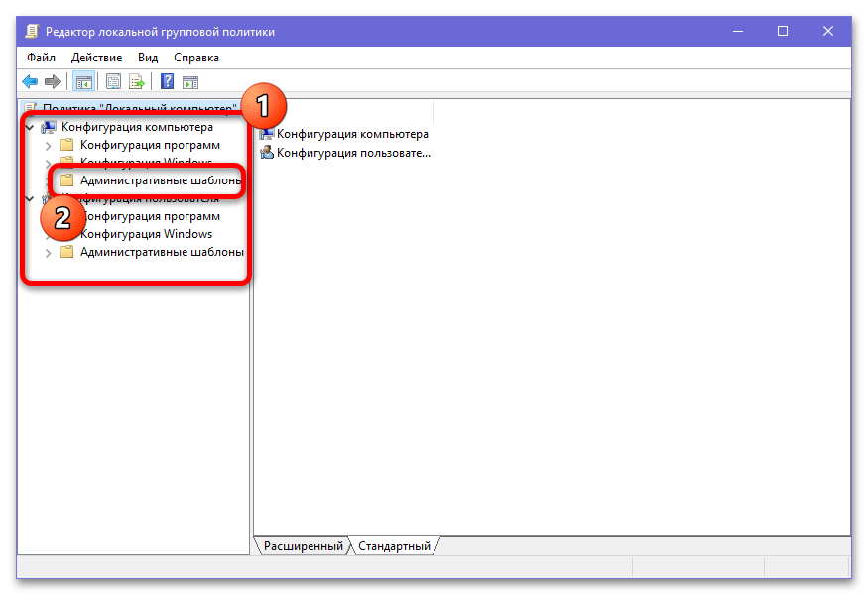Open the Файл menu
This screenshot has height=595, width=868.
coord(41,58)
